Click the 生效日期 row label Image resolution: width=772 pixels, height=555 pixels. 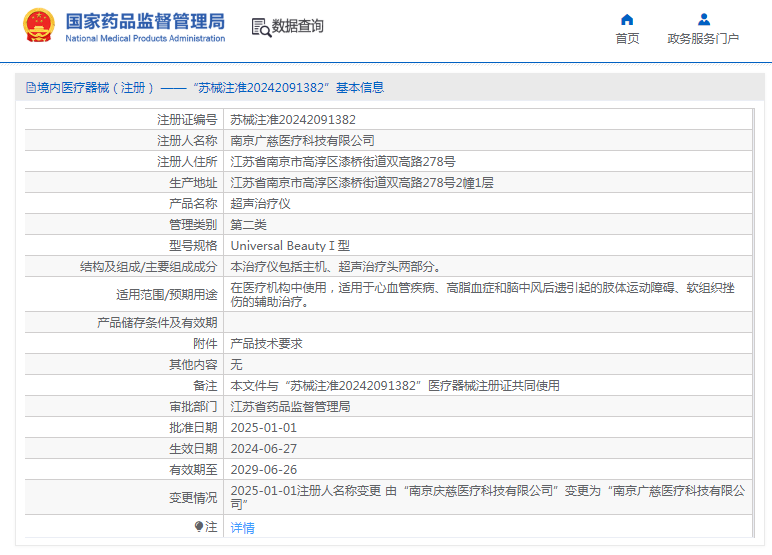click(193, 449)
